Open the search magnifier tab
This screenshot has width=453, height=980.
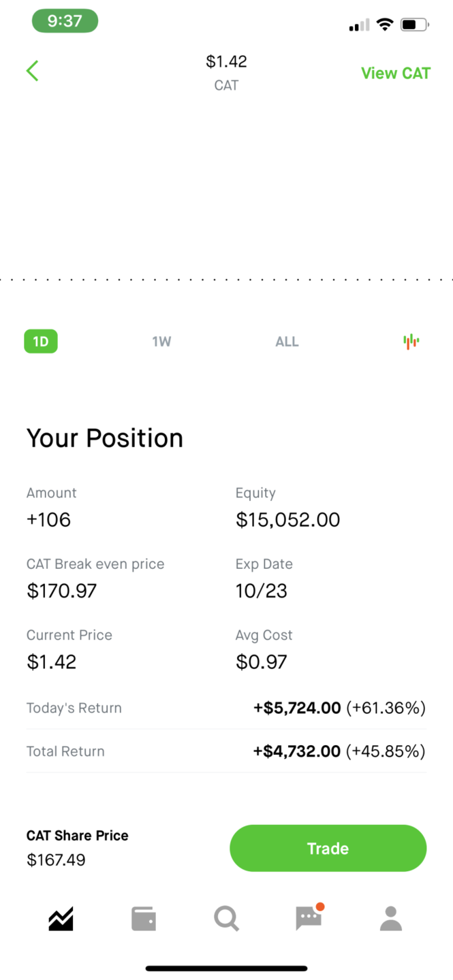tap(226, 919)
